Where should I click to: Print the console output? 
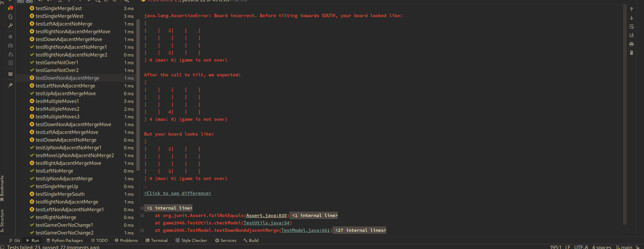(632, 44)
